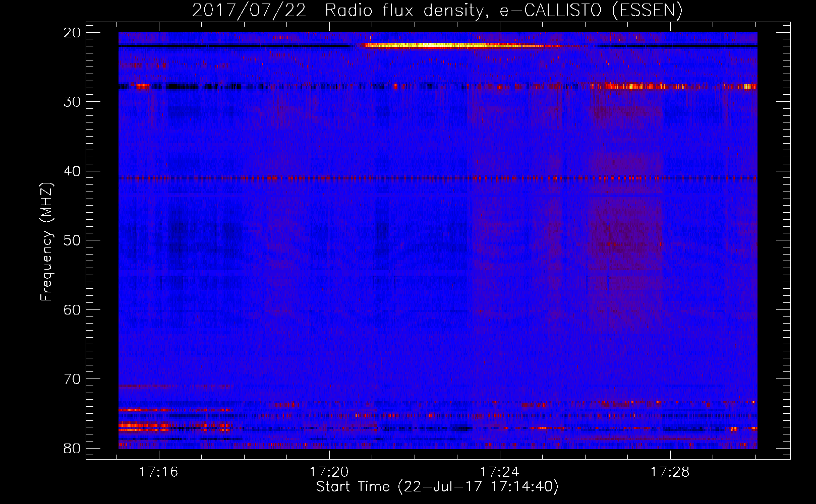Click the 17:28 time tick label
Image resolution: width=816 pixels, height=504 pixels.
[x=670, y=472]
